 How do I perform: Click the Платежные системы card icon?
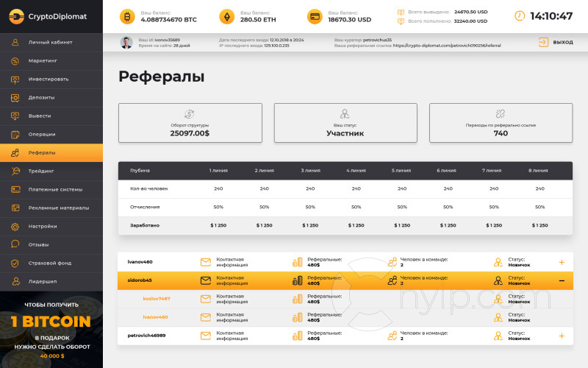click(x=15, y=190)
